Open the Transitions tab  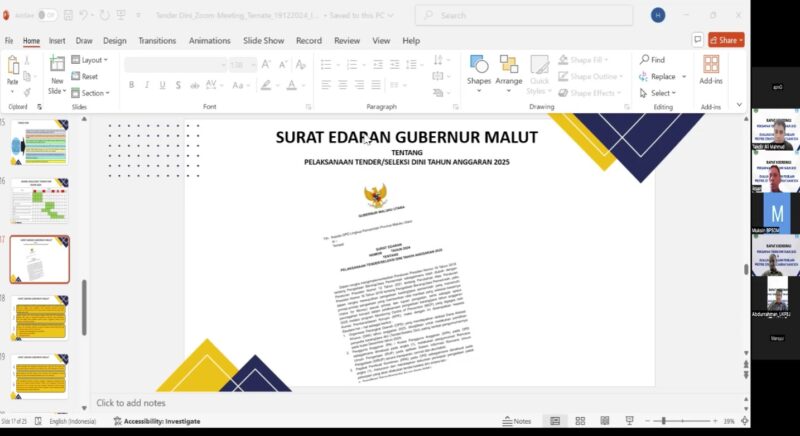coord(157,41)
